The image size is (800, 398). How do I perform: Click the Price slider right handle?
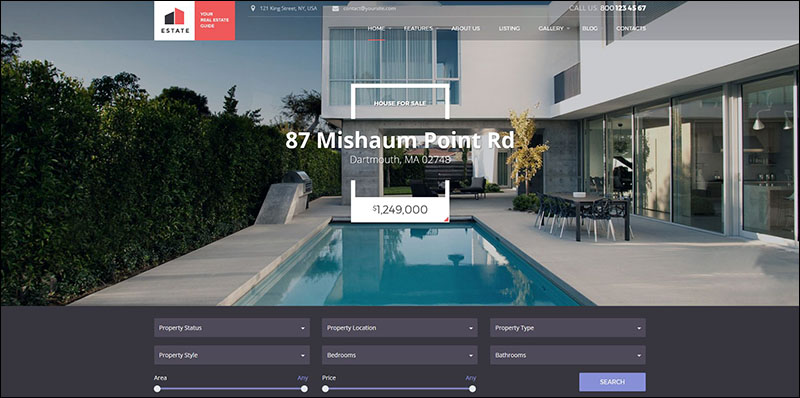(x=472, y=389)
